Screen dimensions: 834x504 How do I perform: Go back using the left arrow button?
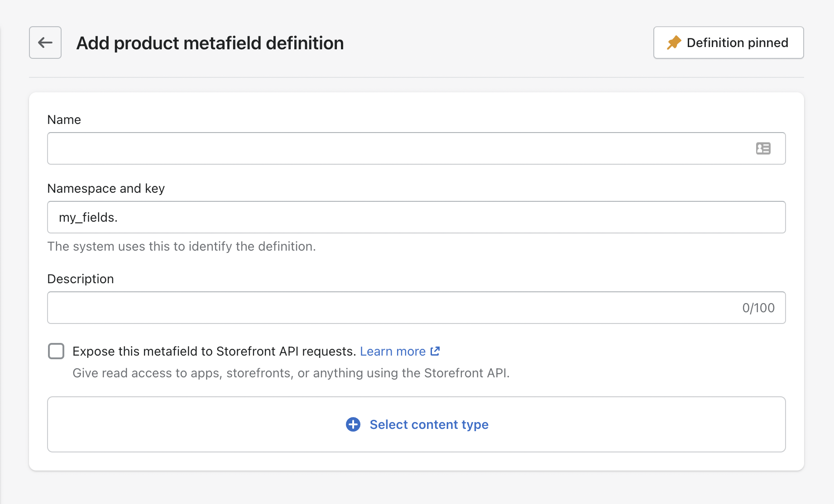(45, 43)
